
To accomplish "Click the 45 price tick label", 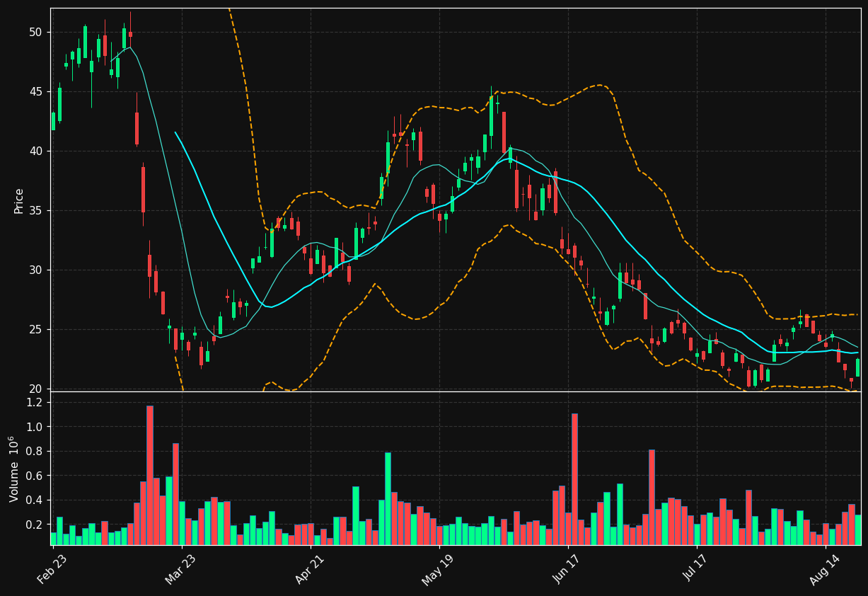I will 35,91.
